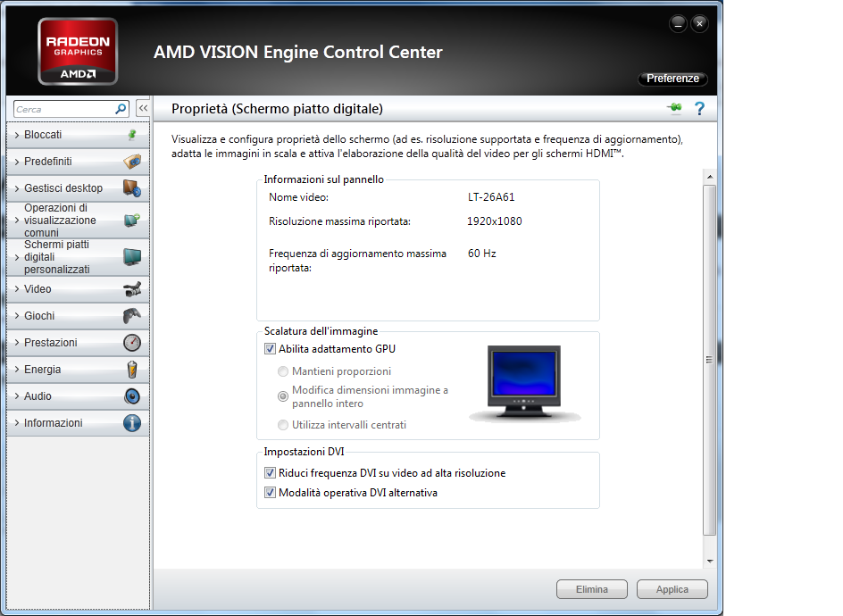The height and width of the screenshot is (616, 843).
Task: Expand the Bloccati section arrow
Action: click(x=17, y=135)
